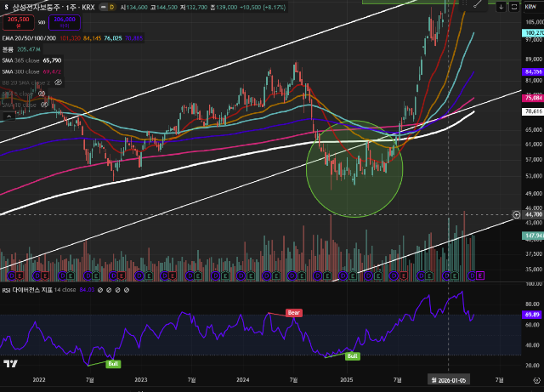The width and height of the screenshot is (544, 392).
Task: Click the down arrow button near KRW
Action: tap(501, 7)
